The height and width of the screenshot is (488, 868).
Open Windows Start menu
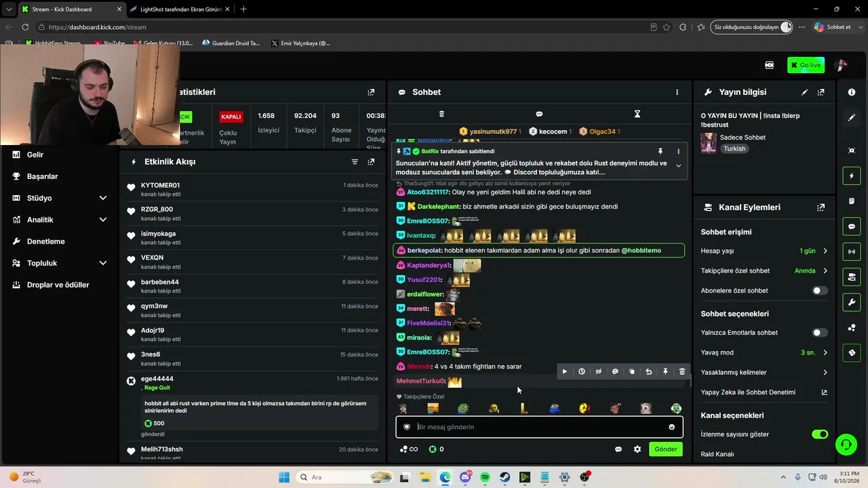pyautogui.click(x=283, y=477)
